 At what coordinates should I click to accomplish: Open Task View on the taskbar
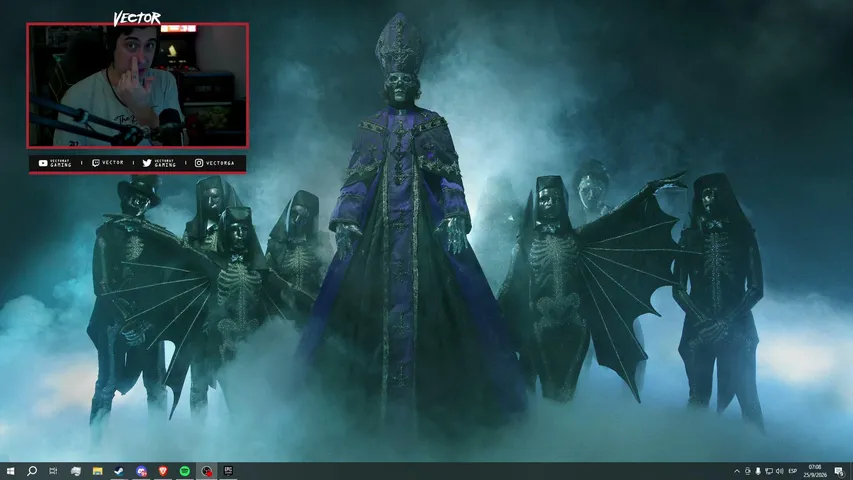[53, 471]
